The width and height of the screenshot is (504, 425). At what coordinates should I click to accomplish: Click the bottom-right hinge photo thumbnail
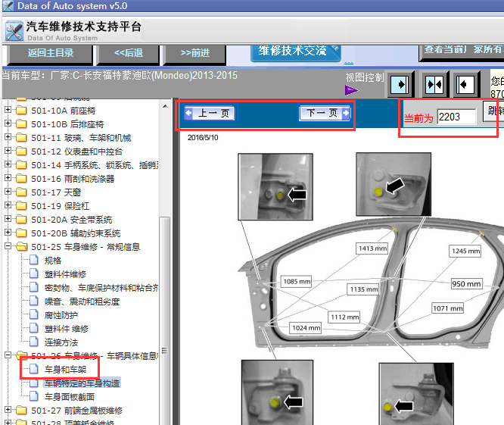(x=416, y=394)
